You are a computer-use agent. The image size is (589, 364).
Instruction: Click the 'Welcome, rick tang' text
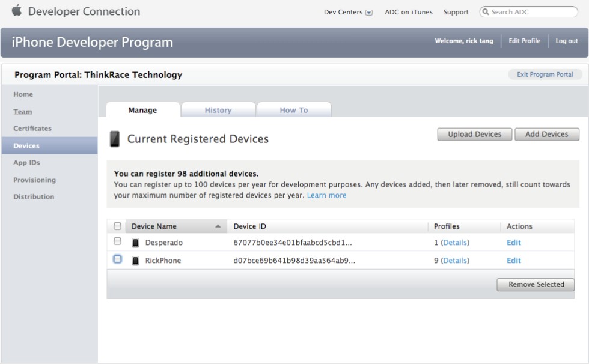(464, 41)
